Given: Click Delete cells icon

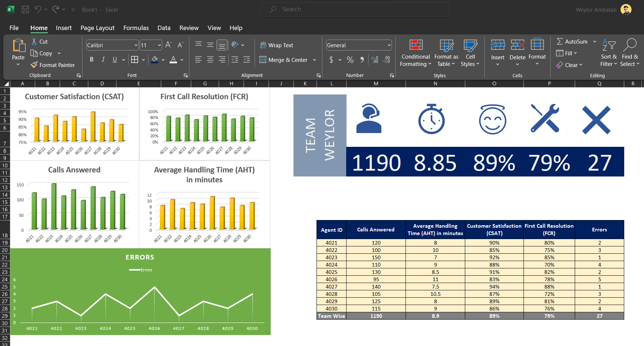Looking at the screenshot, I should 517,45.
